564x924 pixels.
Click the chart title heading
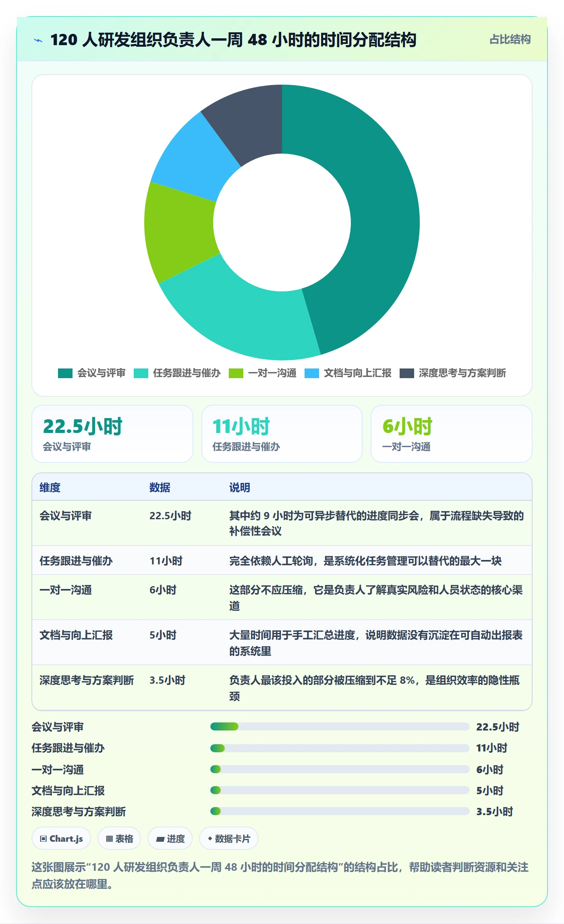pyautogui.click(x=233, y=40)
